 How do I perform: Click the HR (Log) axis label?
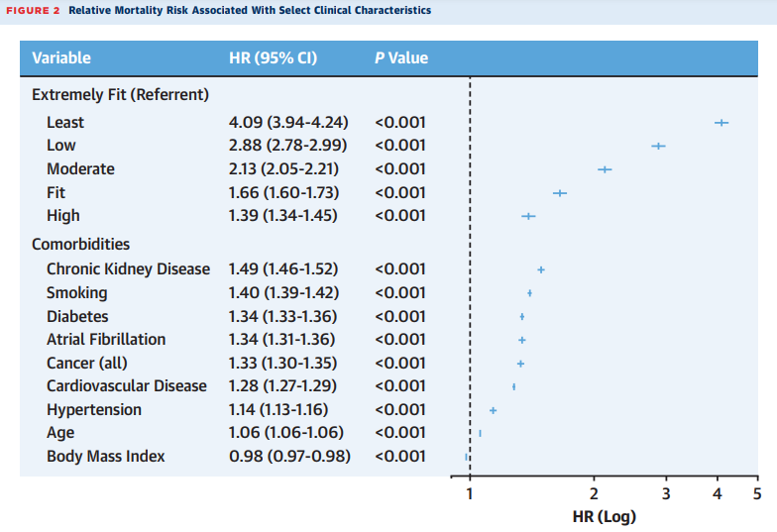(x=605, y=517)
